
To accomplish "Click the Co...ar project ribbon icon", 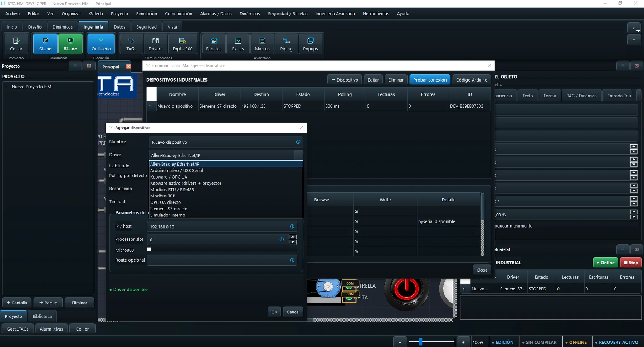I will (16, 44).
